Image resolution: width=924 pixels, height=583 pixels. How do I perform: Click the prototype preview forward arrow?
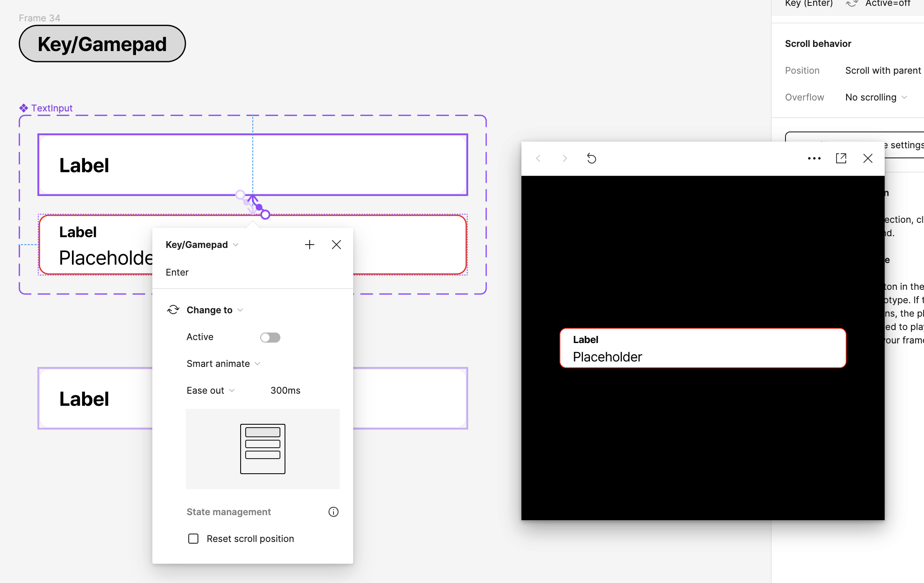pos(565,158)
